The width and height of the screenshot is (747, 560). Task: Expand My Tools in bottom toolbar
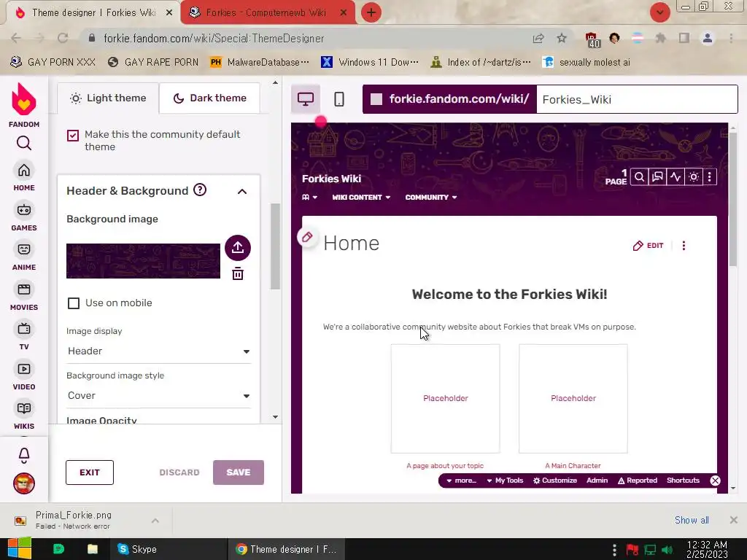505,481
